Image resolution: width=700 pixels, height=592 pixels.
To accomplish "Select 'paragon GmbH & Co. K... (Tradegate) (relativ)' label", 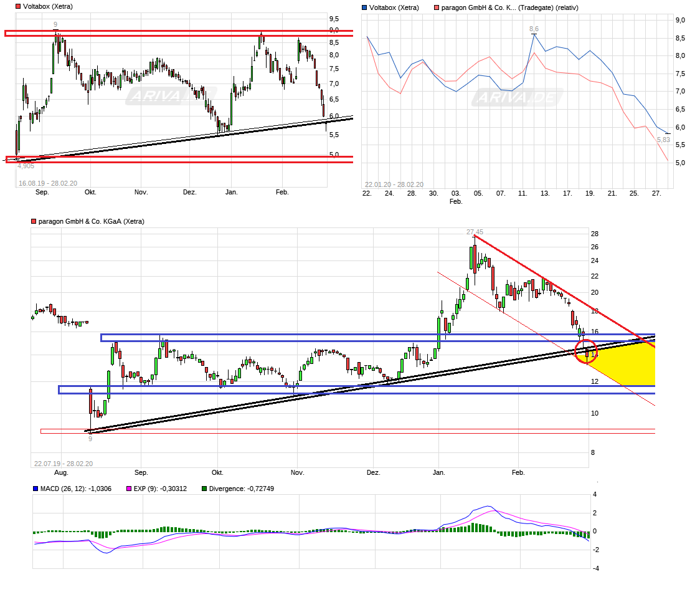I will pyautogui.click(x=510, y=7).
